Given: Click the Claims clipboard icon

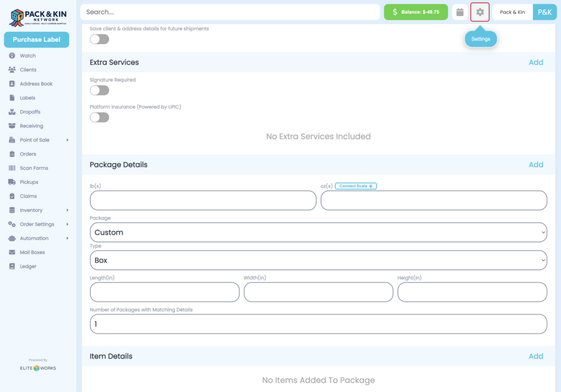Looking at the screenshot, I should point(12,196).
